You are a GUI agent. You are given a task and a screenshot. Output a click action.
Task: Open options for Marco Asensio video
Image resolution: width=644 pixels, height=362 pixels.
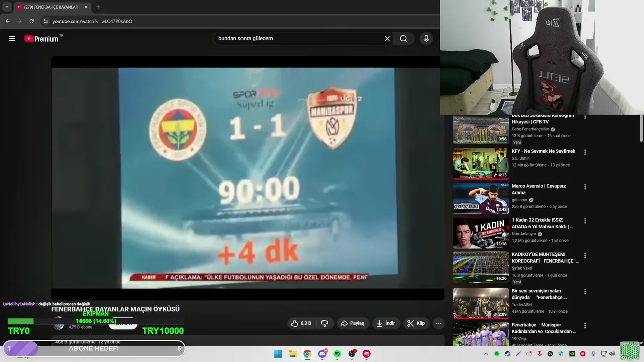coord(585,187)
